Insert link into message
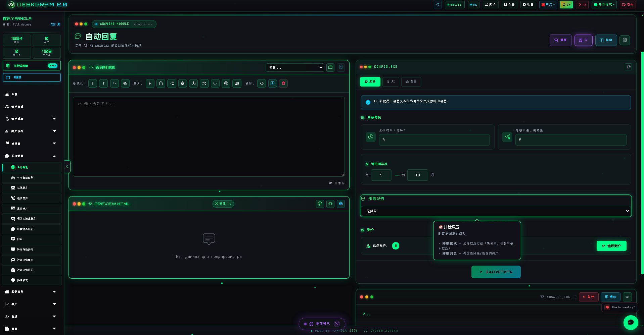This screenshot has height=335, width=644. click(x=150, y=83)
